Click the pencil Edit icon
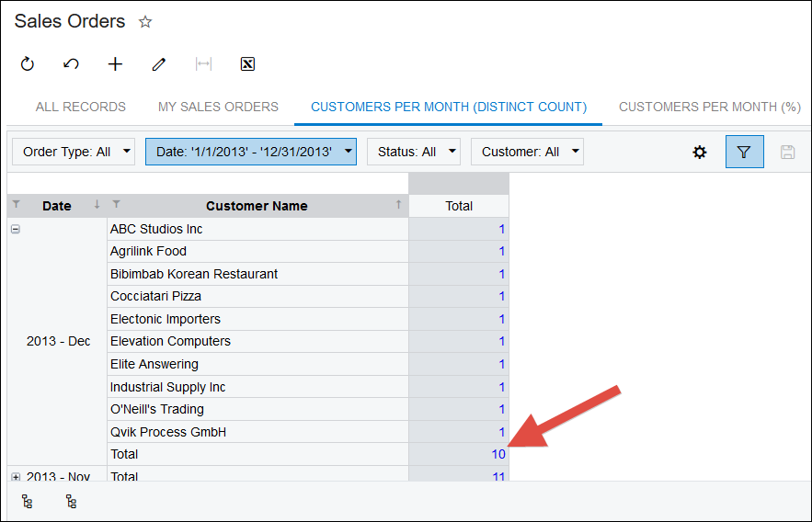The height and width of the screenshot is (522, 812). tap(159, 64)
